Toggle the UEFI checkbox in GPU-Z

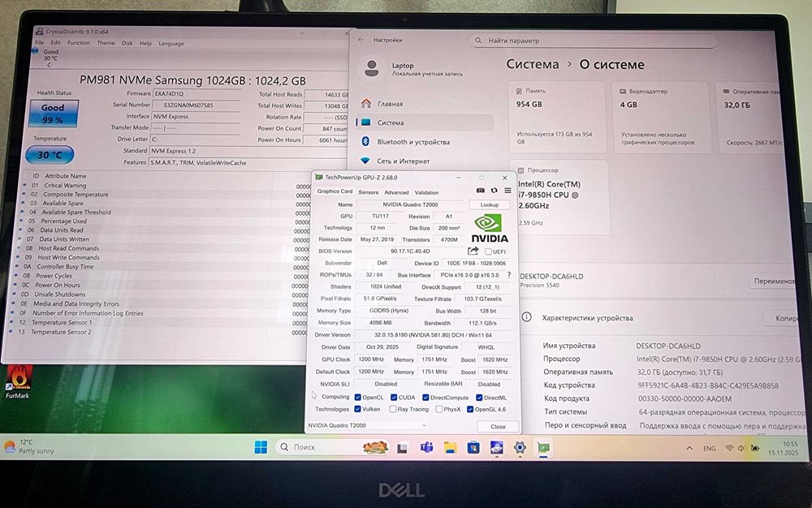(488, 252)
